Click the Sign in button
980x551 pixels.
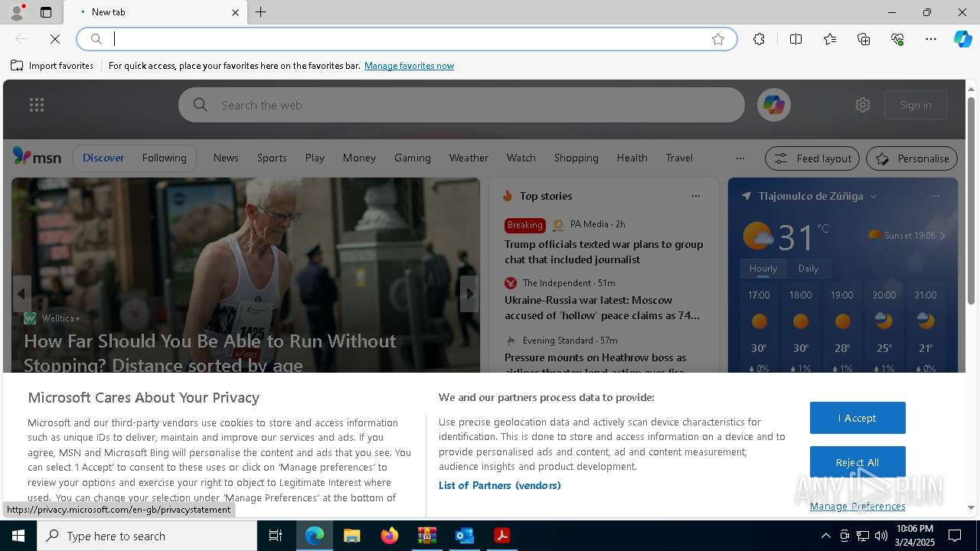tap(916, 105)
